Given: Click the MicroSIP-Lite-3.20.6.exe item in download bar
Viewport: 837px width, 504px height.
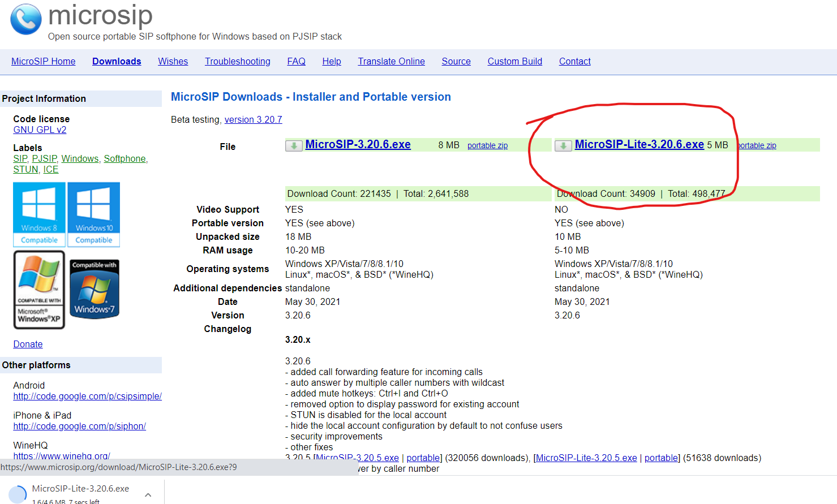Looking at the screenshot, I should coord(80,489).
